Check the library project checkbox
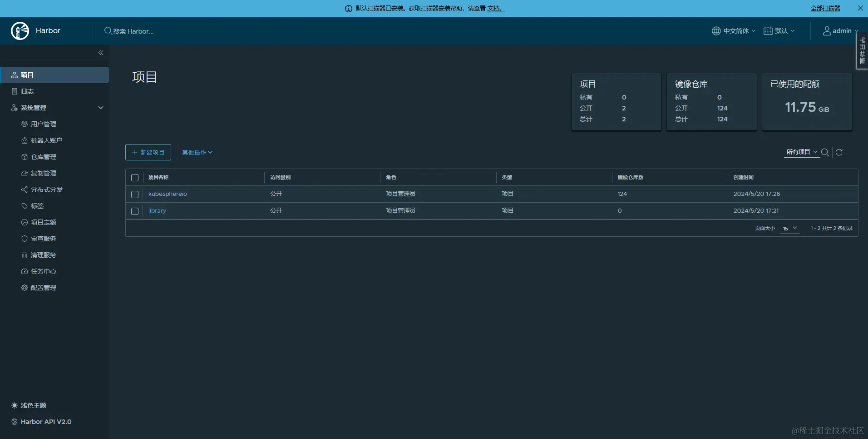This screenshot has height=439, width=868. pos(135,211)
